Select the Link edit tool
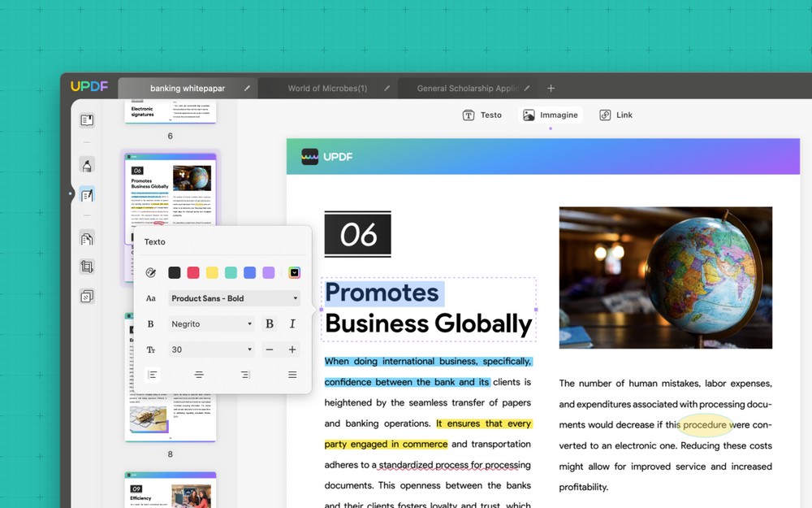The image size is (812, 508). [615, 115]
